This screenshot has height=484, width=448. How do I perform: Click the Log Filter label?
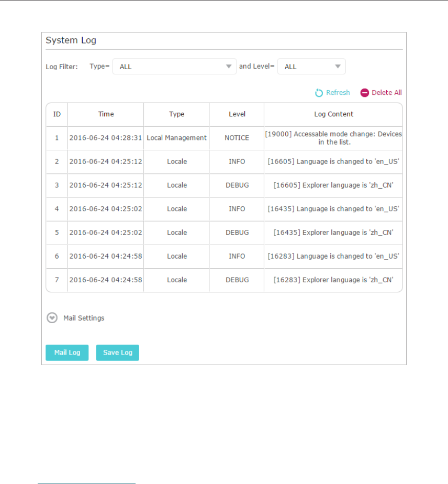click(62, 67)
